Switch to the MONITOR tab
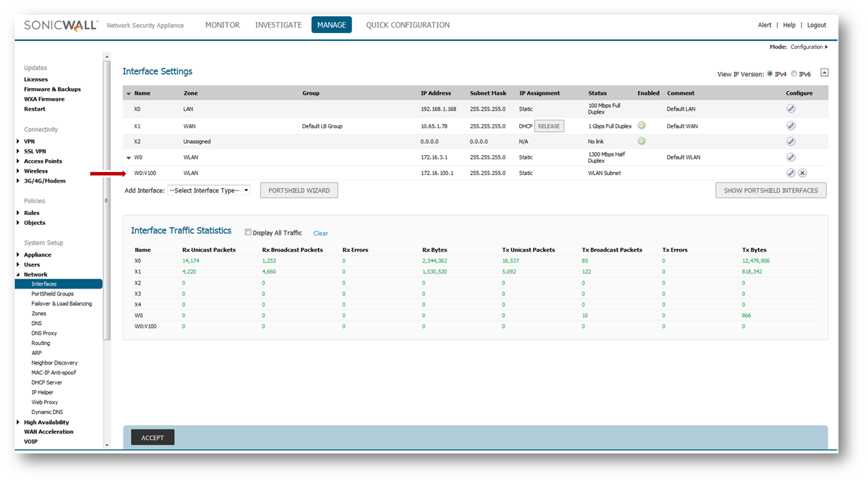The width and height of the screenshot is (868, 483). pos(222,25)
